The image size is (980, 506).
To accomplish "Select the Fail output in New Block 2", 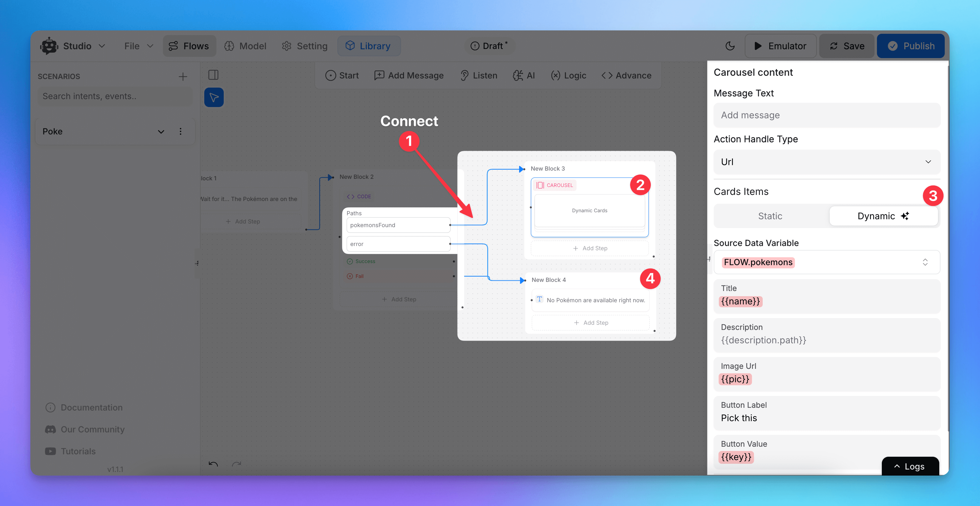I will point(355,276).
